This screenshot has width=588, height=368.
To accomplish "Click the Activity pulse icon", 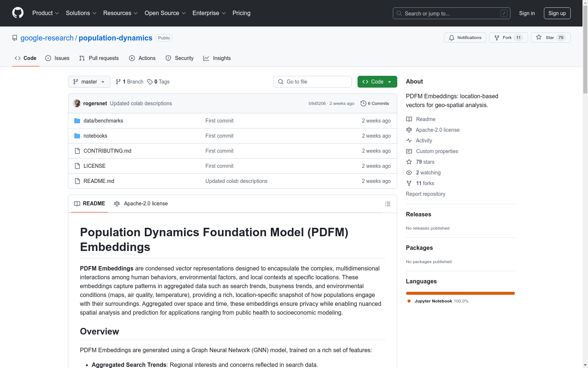I will coord(409,141).
